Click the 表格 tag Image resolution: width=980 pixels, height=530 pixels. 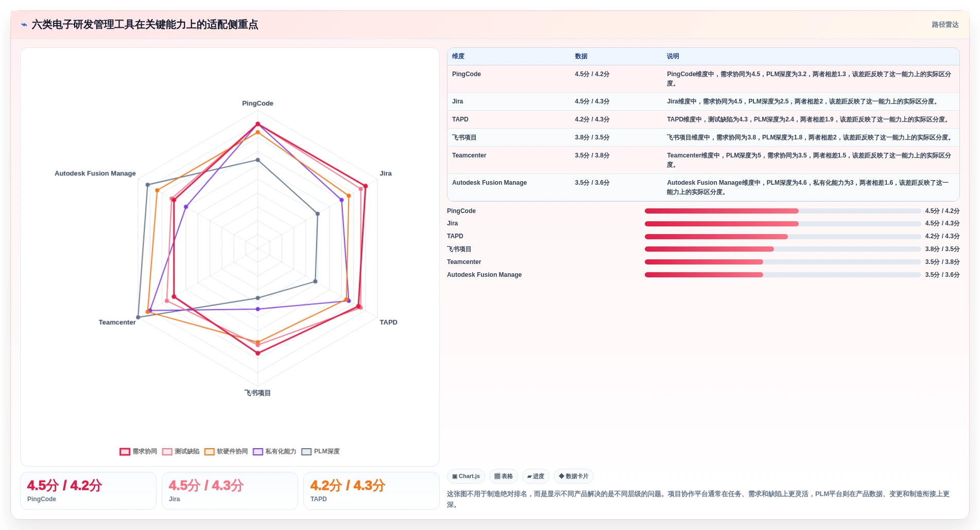504,476
